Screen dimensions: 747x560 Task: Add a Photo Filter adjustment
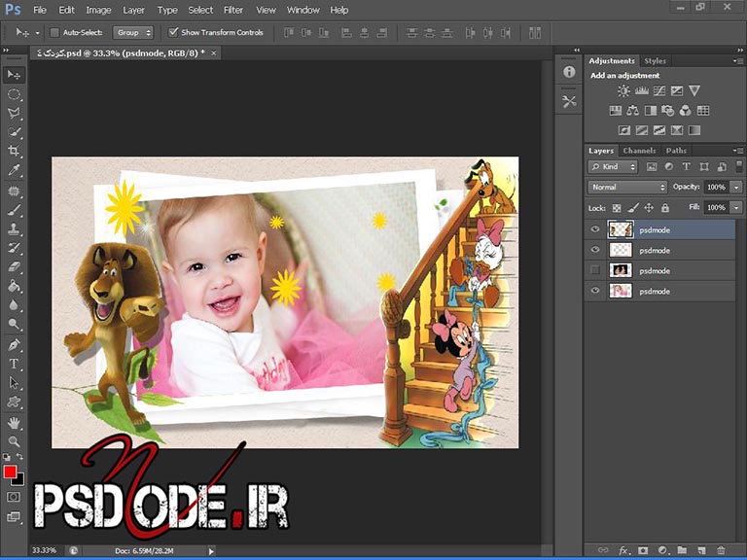[667, 111]
